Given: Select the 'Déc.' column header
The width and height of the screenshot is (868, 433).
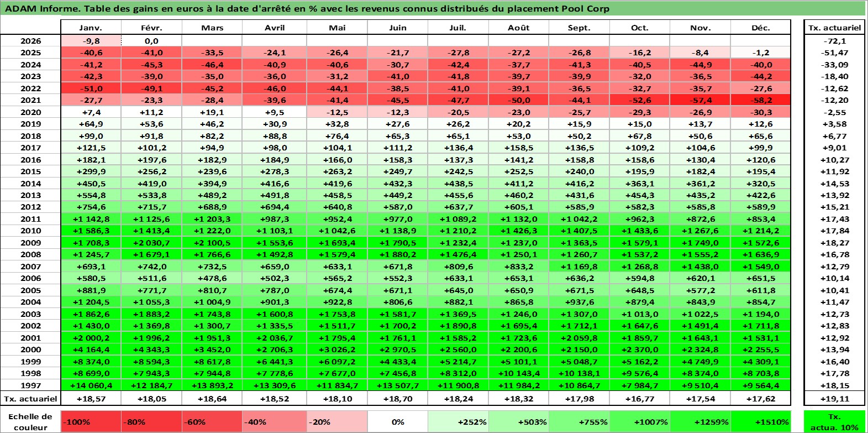Looking at the screenshot, I should (761, 28).
